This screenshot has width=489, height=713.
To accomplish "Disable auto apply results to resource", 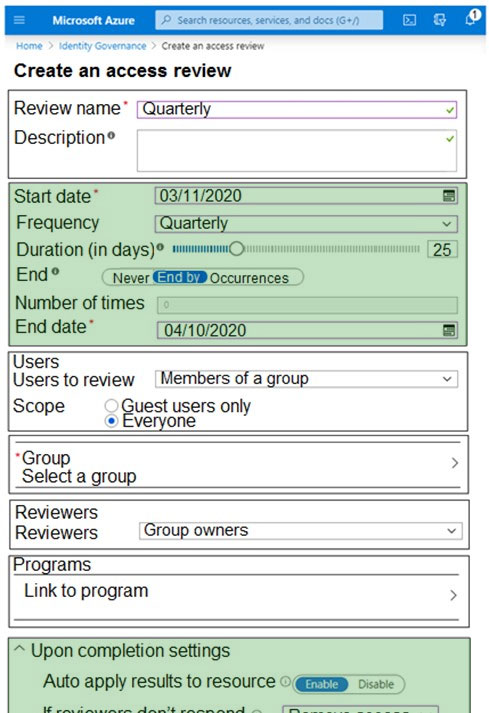I will coord(376,684).
